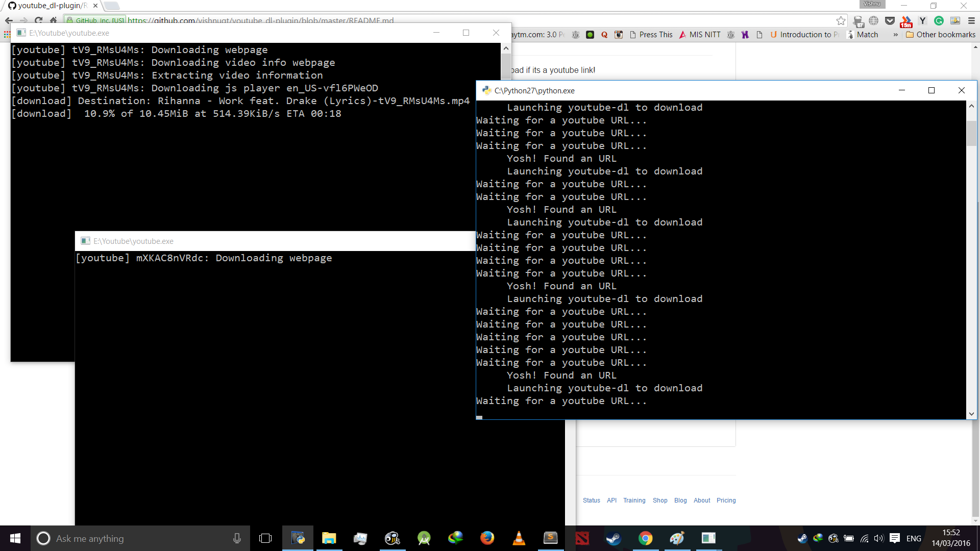
Task: Click the red 15m timer extension icon
Action: click(906, 21)
